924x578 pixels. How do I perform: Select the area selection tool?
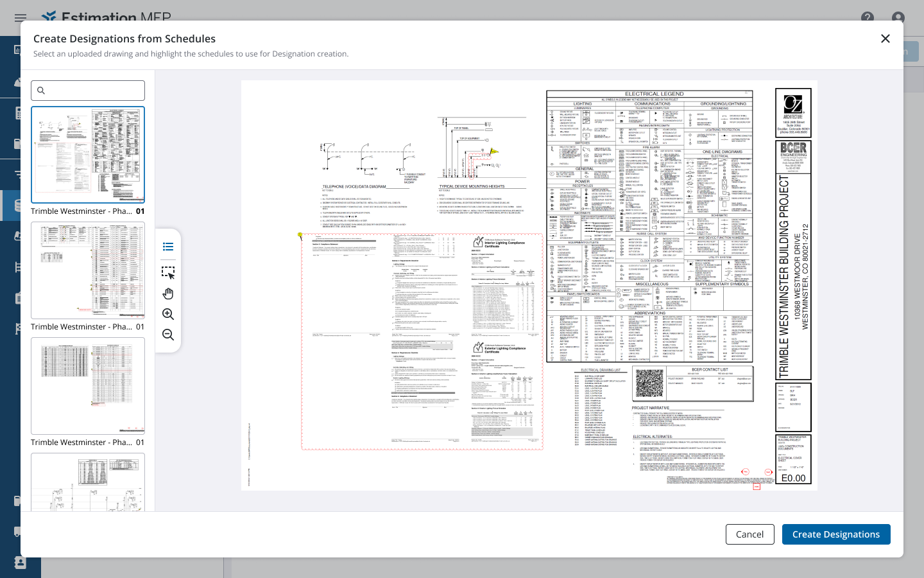coord(168,272)
